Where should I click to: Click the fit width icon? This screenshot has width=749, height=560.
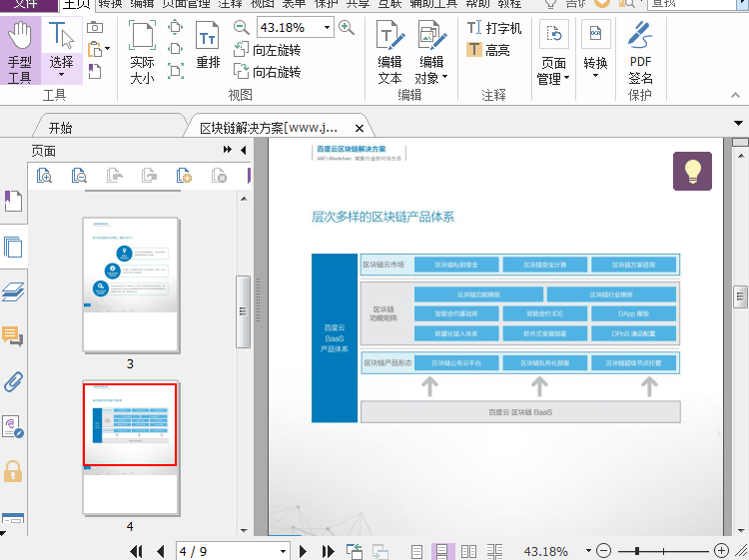pos(176,49)
